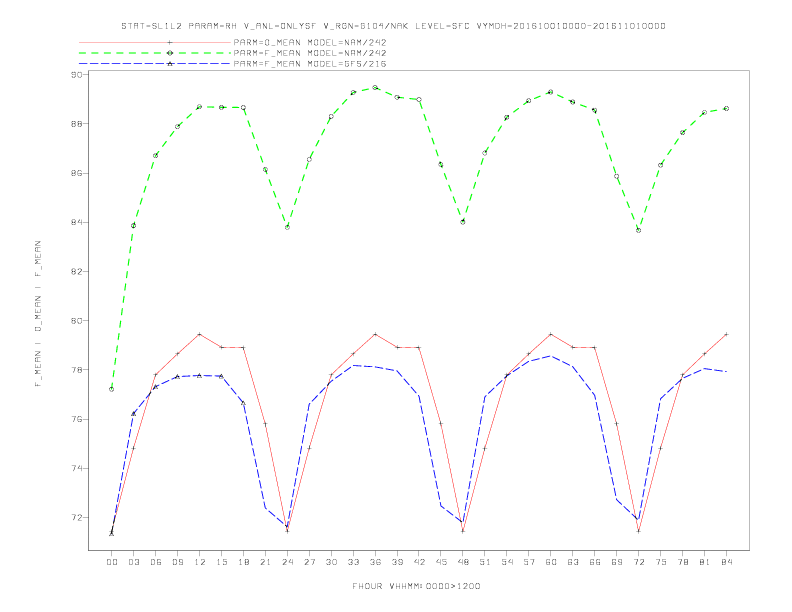Click the vertical y-axis title F_MEAN | O_MEAN | F_MEAN
Viewport: 792px width, 612px height.
38,314
